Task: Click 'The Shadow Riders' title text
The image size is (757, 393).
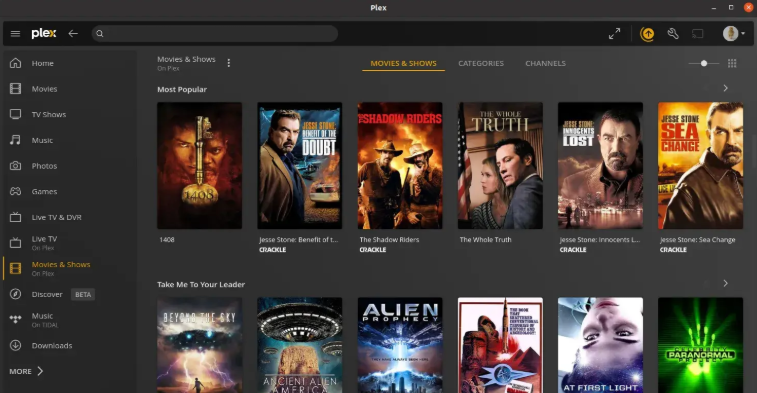Action: (389, 239)
